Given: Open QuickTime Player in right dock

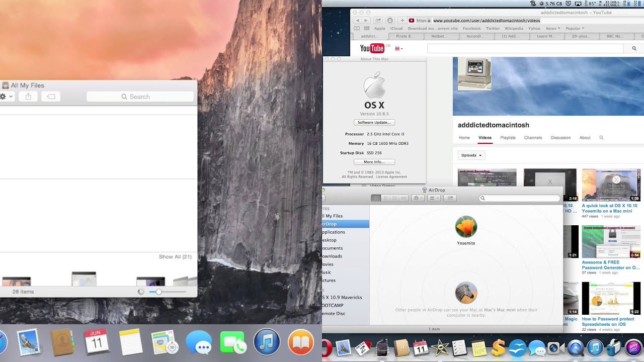Looking at the screenshot, I should pos(576,347).
